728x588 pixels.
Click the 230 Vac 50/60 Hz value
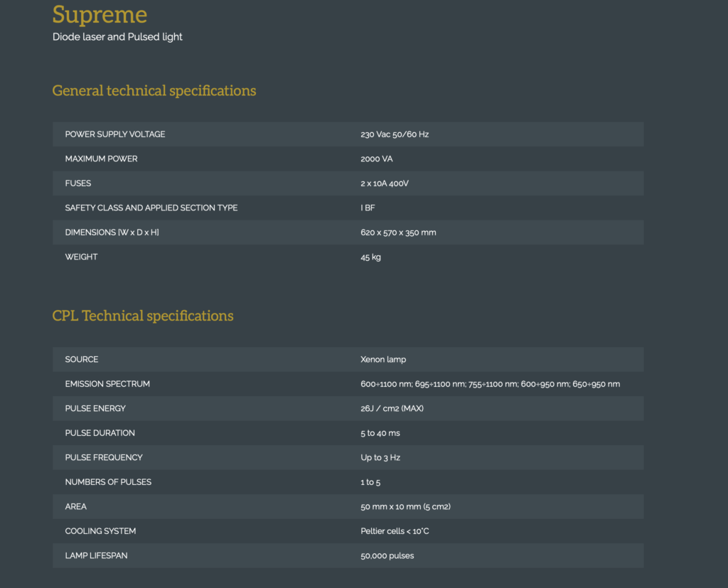click(x=395, y=134)
